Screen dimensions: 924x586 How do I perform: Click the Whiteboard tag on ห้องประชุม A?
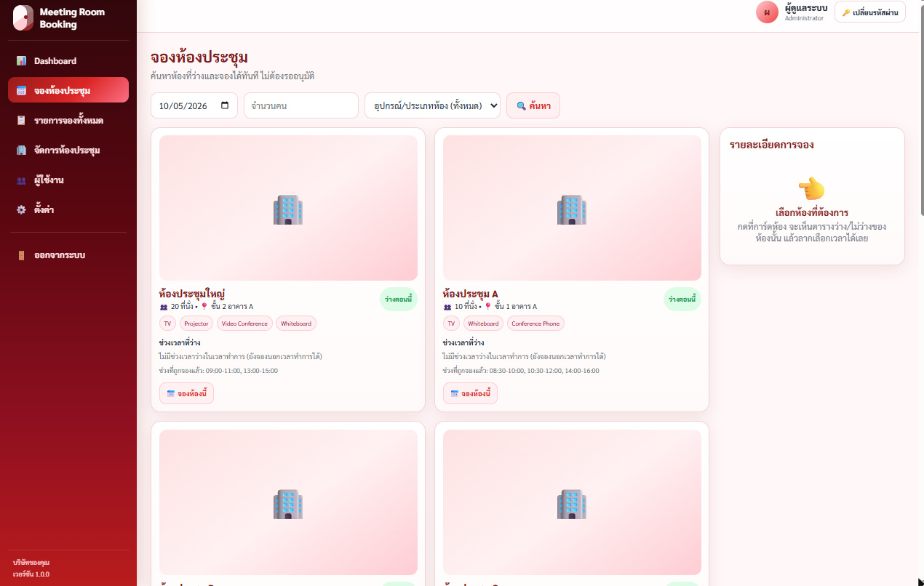tap(484, 324)
